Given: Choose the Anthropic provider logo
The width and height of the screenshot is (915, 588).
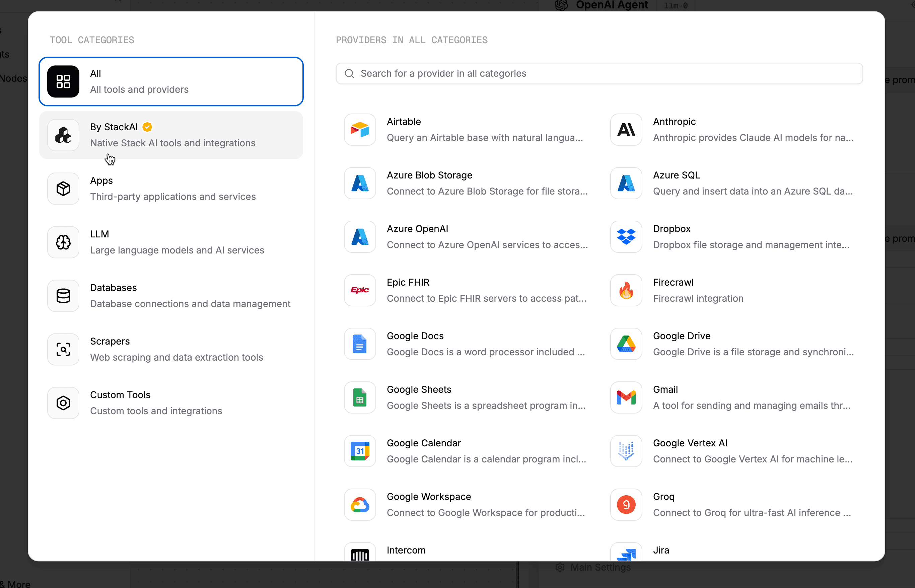Looking at the screenshot, I should pyautogui.click(x=626, y=130).
